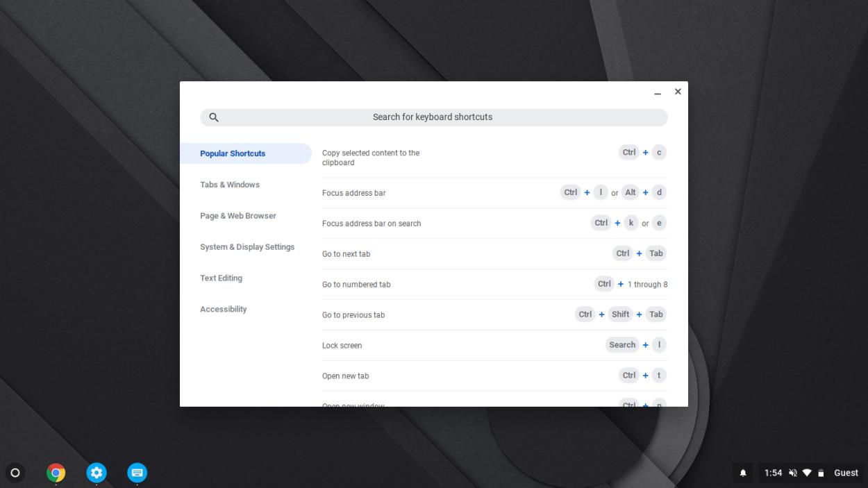The width and height of the screenshot is (868, 488).
Task: Click the battery status icon
Action: tap(821, 473)
